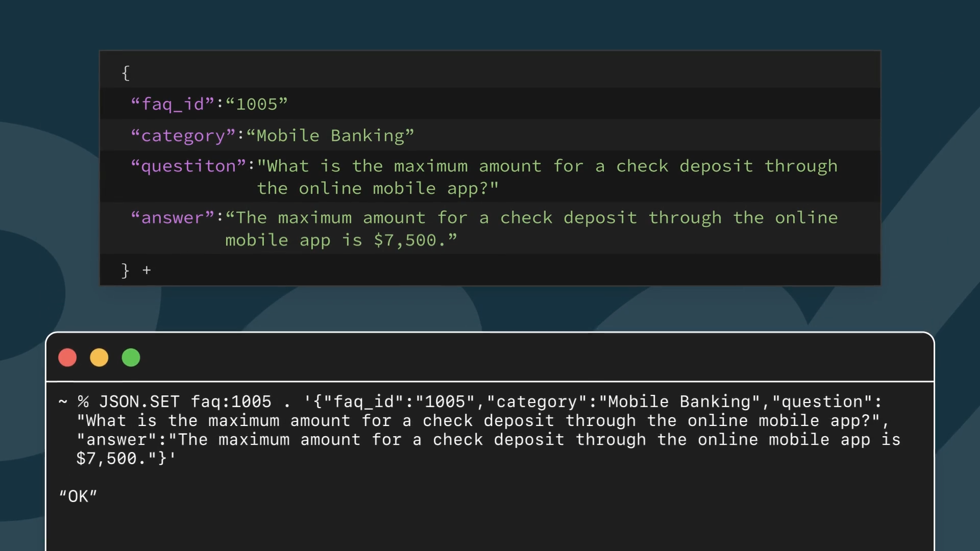Click the yellow minimize window dot
980x551 pixels.
(99, 358)
